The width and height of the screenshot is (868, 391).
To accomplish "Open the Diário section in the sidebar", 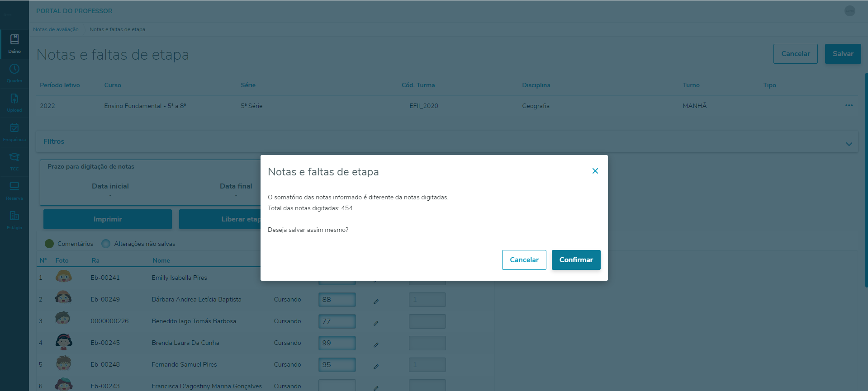I will point(14,44).
